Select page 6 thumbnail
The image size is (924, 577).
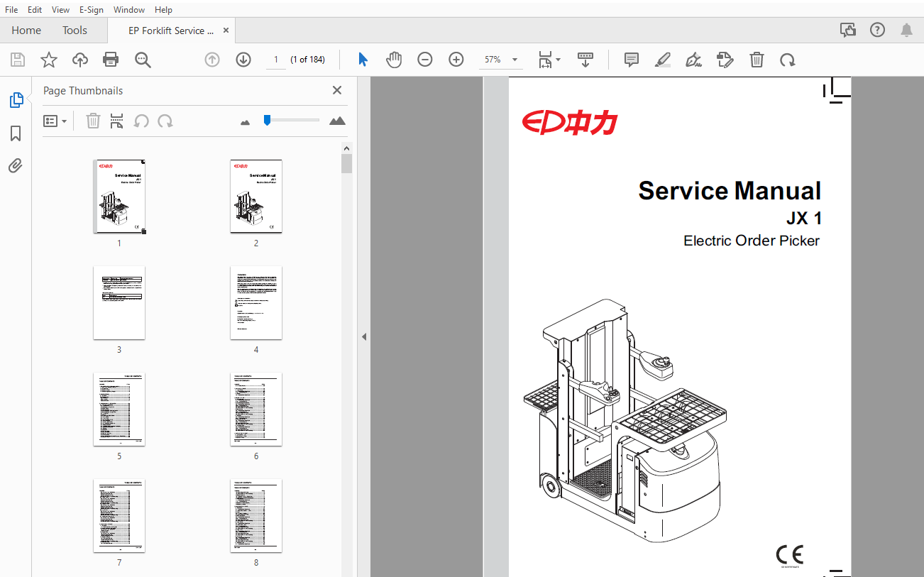pos(256,410)
